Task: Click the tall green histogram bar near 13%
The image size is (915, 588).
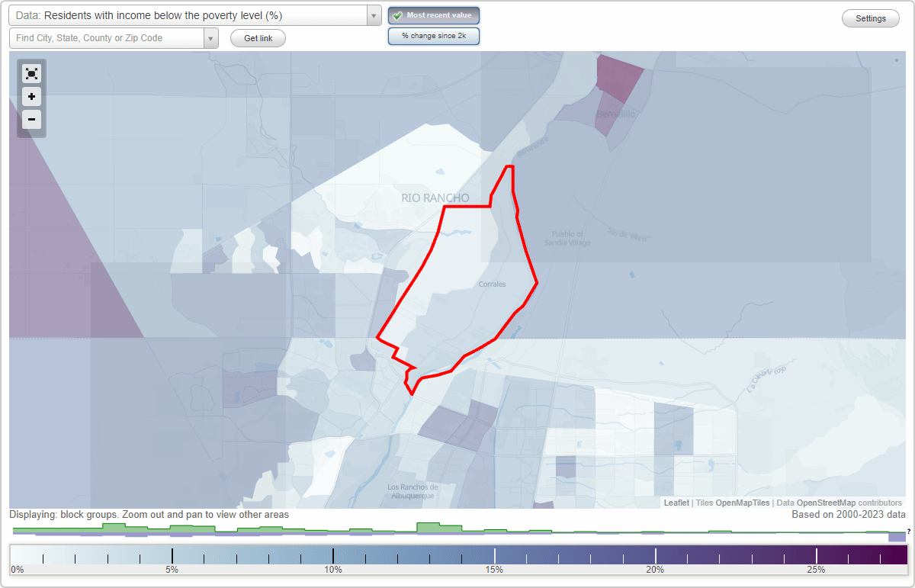Action: [435, 527]
